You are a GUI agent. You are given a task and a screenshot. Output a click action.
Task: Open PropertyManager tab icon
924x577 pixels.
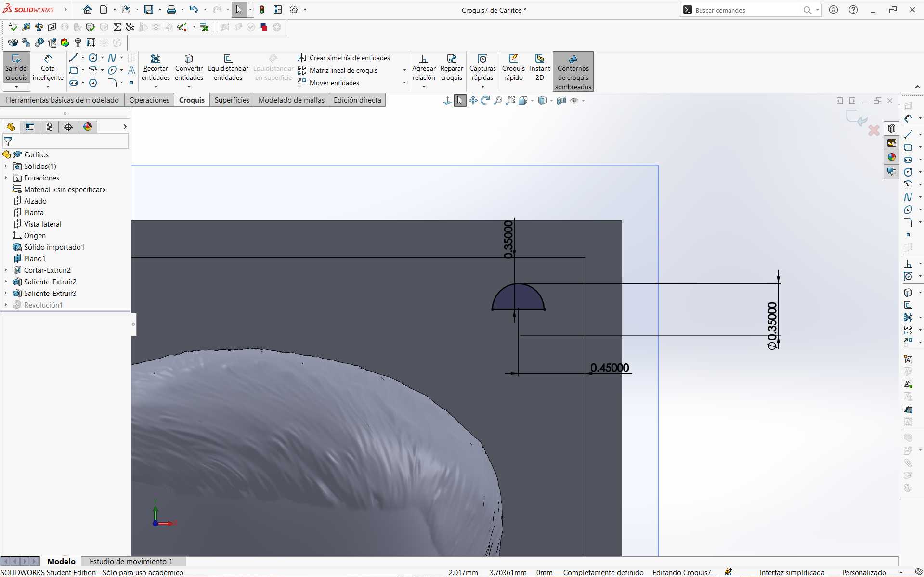pos(30,127)
